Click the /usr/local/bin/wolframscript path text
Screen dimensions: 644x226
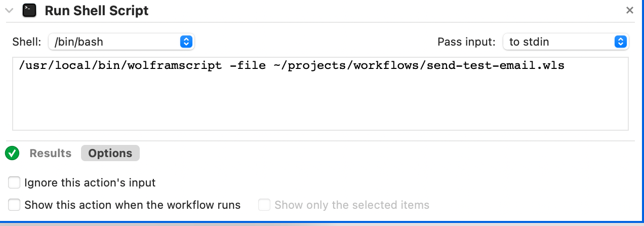120,65
